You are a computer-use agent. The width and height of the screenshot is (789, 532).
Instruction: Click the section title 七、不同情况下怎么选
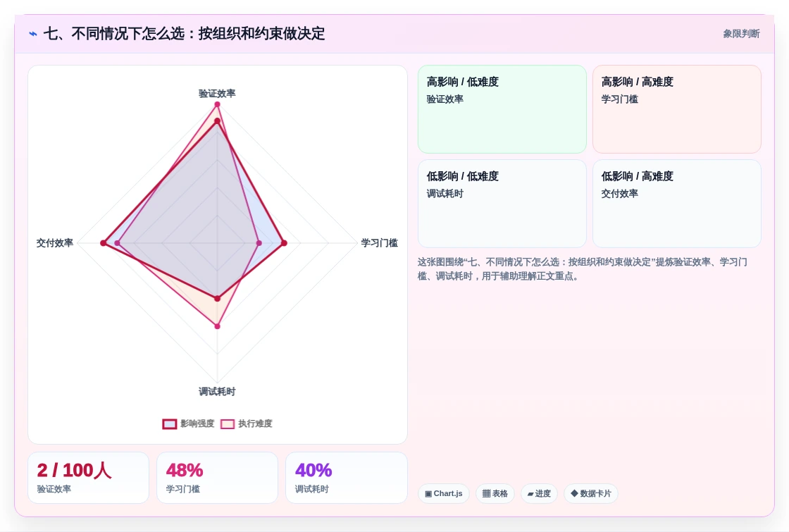point(184,34)
